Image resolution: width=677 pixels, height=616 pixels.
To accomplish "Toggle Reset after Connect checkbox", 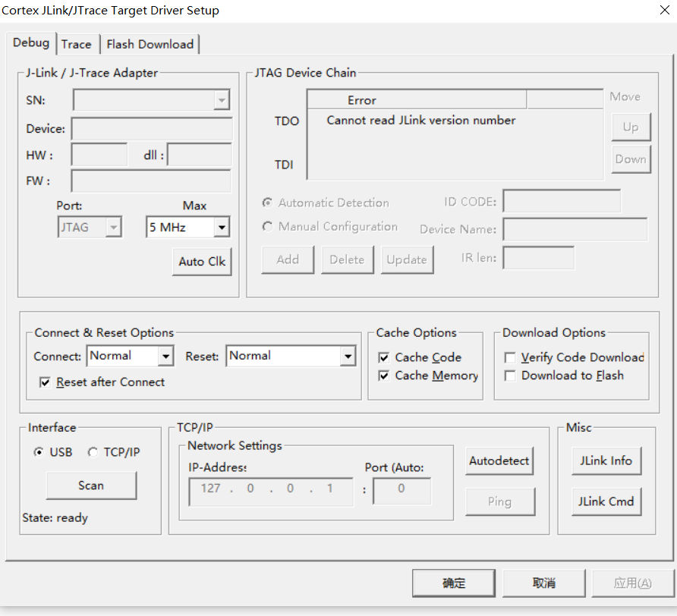I will (45, 382).
